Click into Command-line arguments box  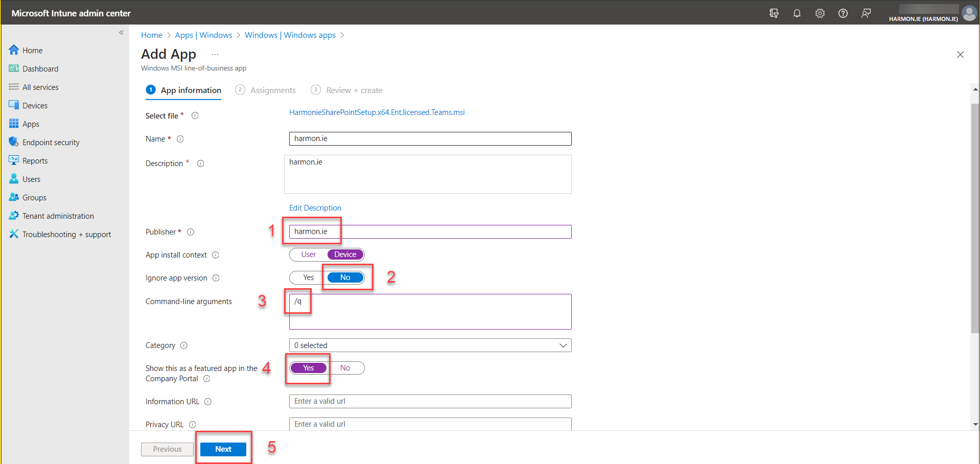(430, 312)
